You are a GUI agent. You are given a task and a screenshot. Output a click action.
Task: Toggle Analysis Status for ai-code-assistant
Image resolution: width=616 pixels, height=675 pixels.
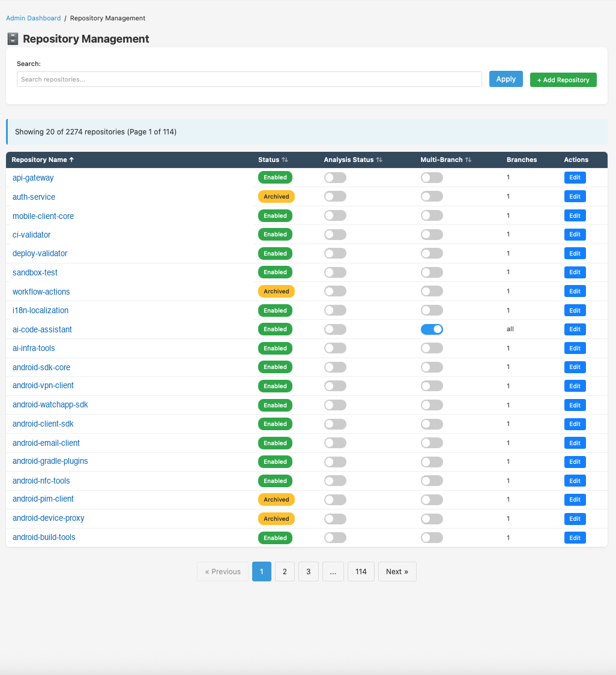click(335, 329)
